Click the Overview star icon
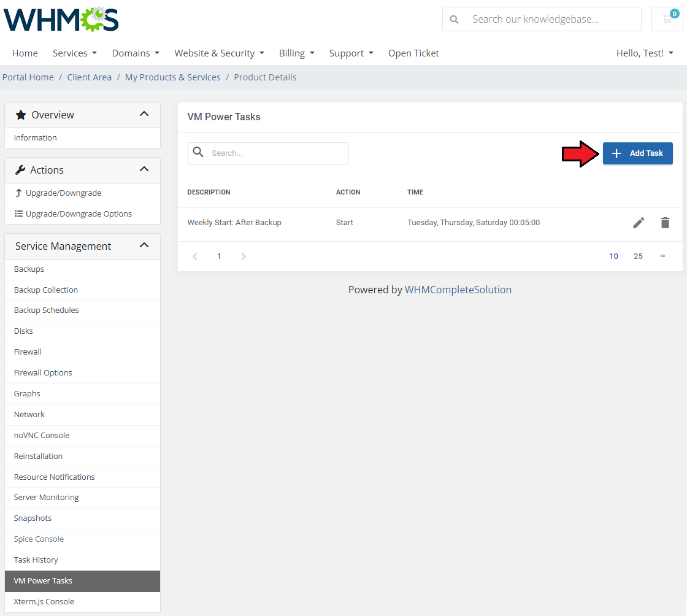687x616 pixels. [x=21, y=115]
